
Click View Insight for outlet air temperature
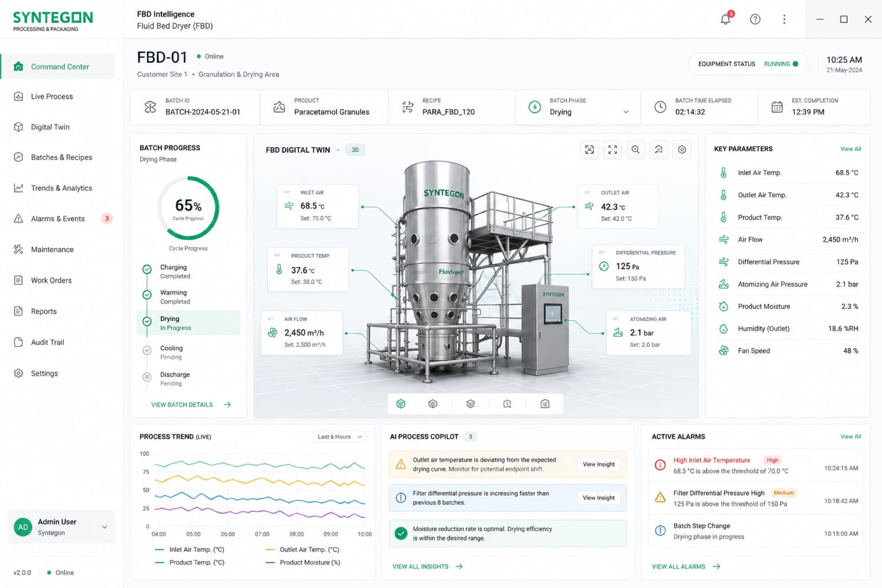[x=598, y=464]
